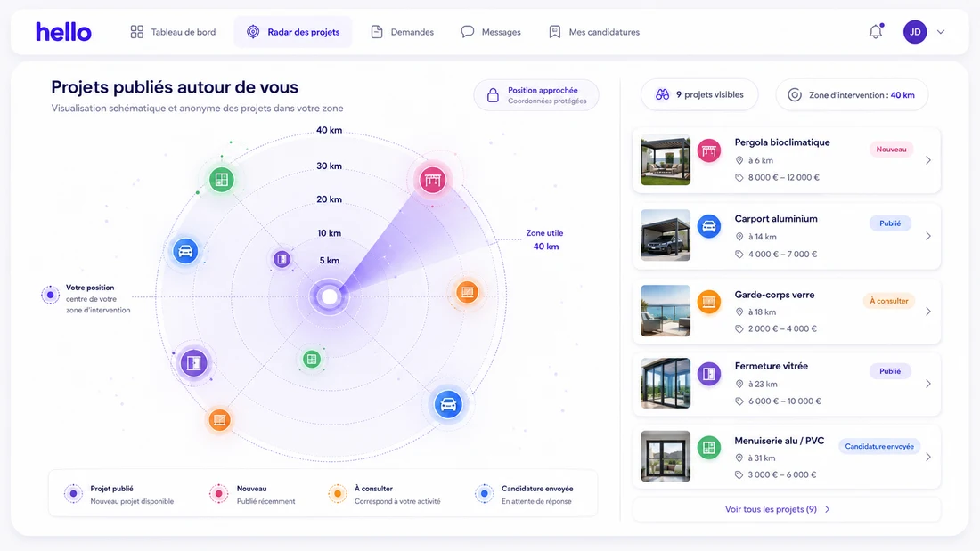Open the JD user avatar

pos(915,32)
